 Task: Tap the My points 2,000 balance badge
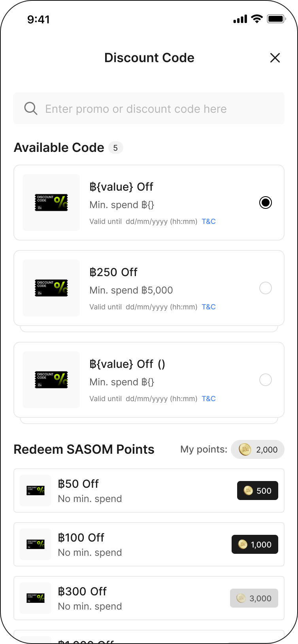pyautogui.click(x=258, y=449)
